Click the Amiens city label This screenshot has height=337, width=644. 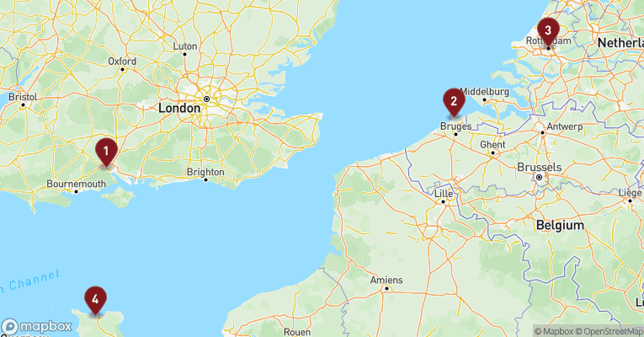386,281
